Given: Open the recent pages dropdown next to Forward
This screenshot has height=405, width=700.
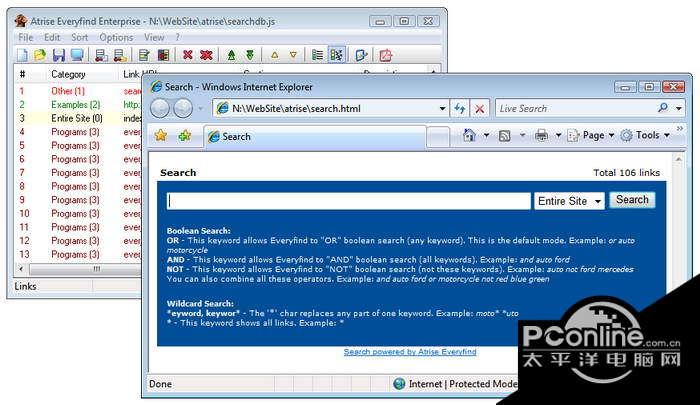Looking at the screenshot, I should (200, 109).
